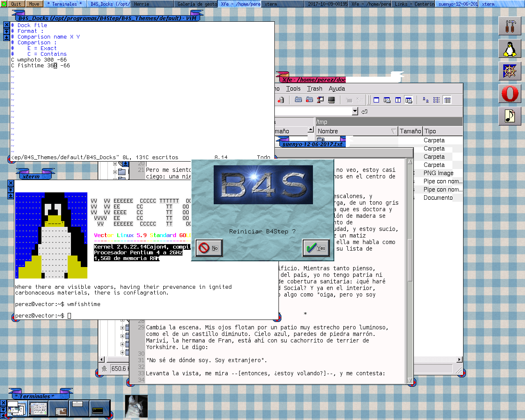Open the Tools menu in Xfe
Image resolution: width=525 pixels, height=420 pixels.
click(x=293, y=89)
